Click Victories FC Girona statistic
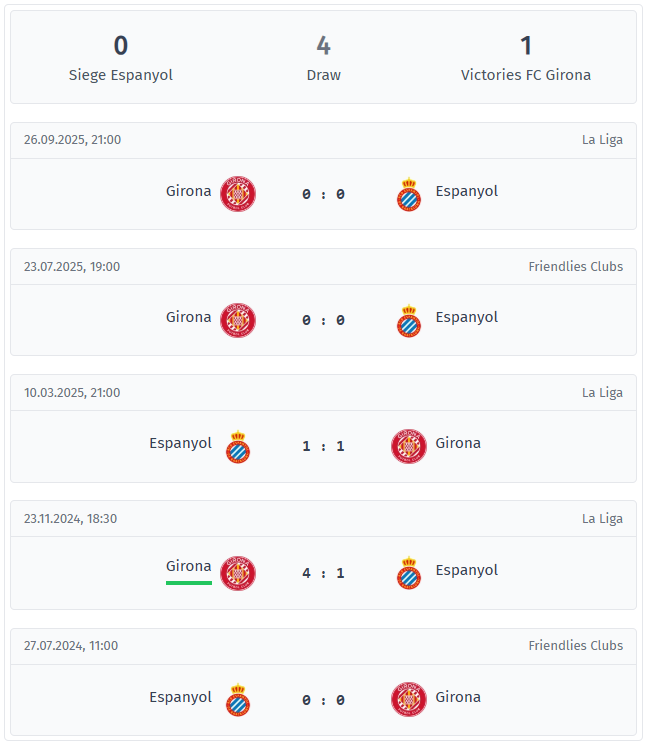648x748 pixels. (525, 57)
